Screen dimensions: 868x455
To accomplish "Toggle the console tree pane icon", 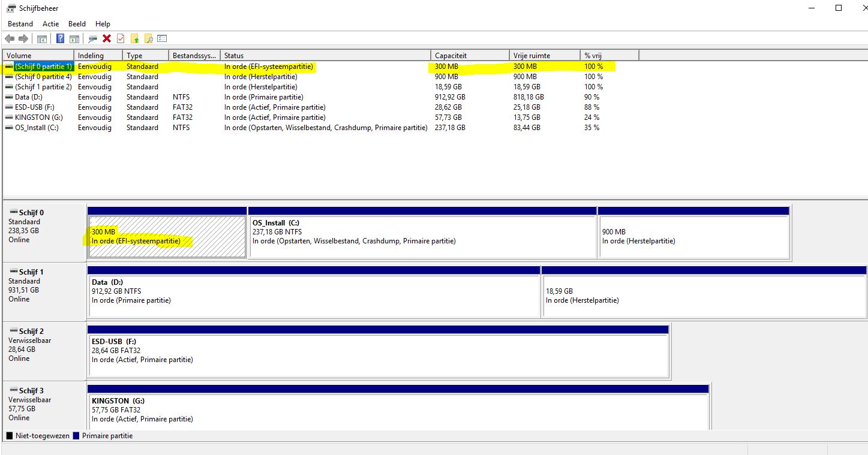I will click(42, 39).
